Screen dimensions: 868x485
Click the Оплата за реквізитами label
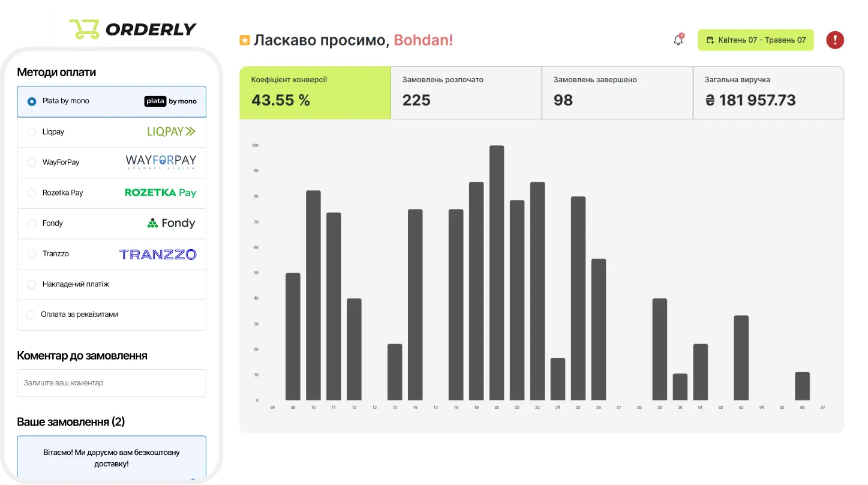tap(80, 315)
